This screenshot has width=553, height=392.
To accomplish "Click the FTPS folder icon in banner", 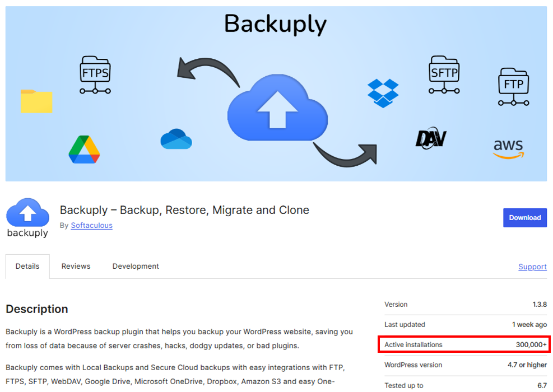I will pyautogui.click(x=94, y=73).
